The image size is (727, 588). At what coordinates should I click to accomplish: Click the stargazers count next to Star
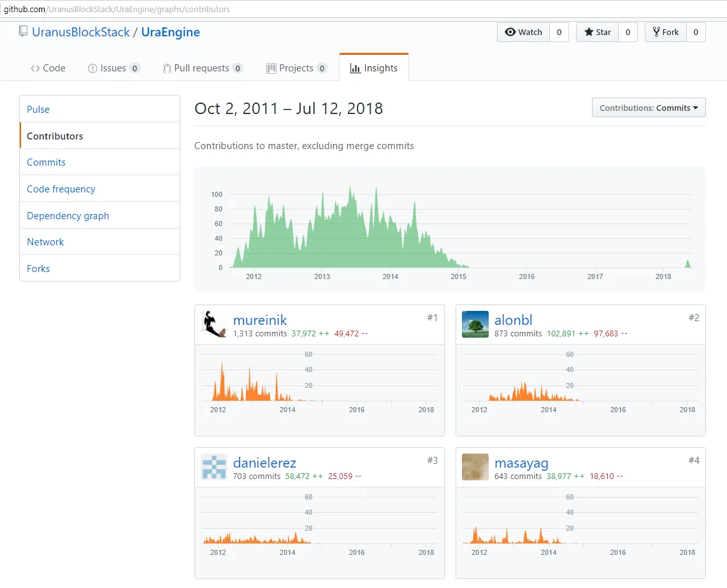pyautogui.click(x=628, y=32)
